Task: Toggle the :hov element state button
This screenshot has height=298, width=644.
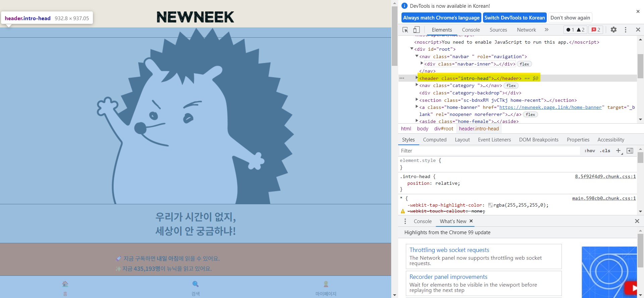Action: (590, 151)
